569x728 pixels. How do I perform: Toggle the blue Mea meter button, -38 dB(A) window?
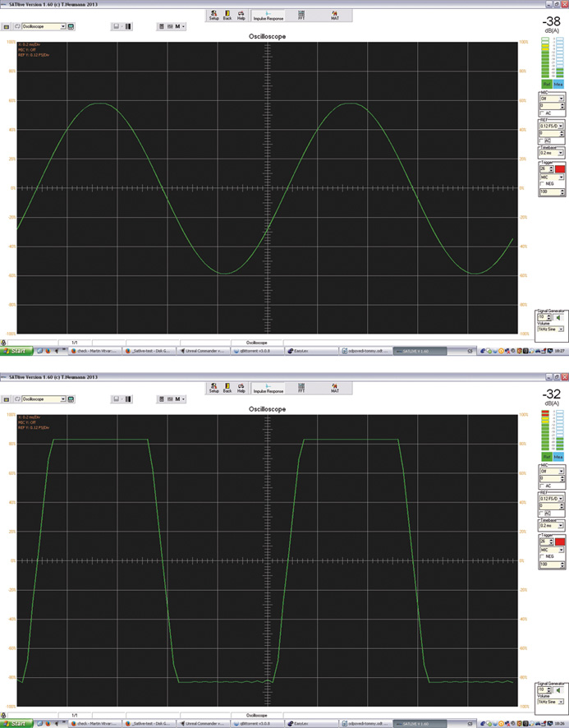coord(558,84)
